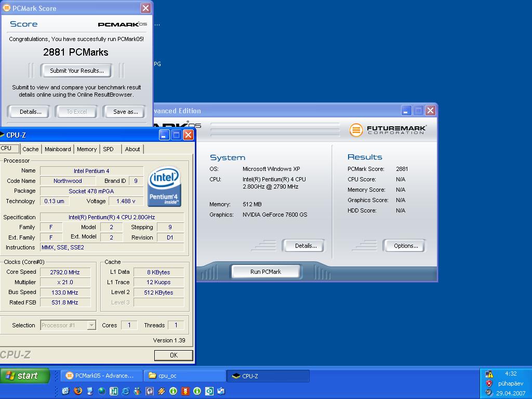Click the PCMark Score window title icon

click(x=6, y=8)
